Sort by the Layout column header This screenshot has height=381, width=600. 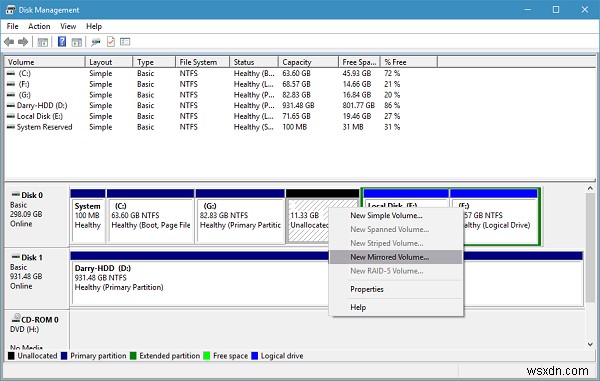109,62
